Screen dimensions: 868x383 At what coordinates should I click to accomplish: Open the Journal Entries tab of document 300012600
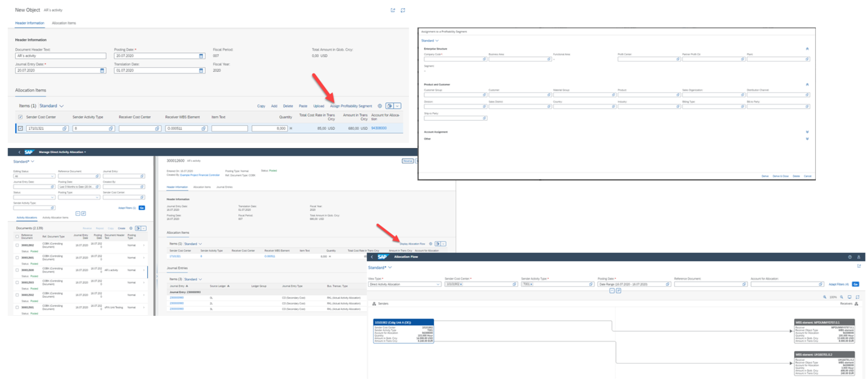[224, 187]
